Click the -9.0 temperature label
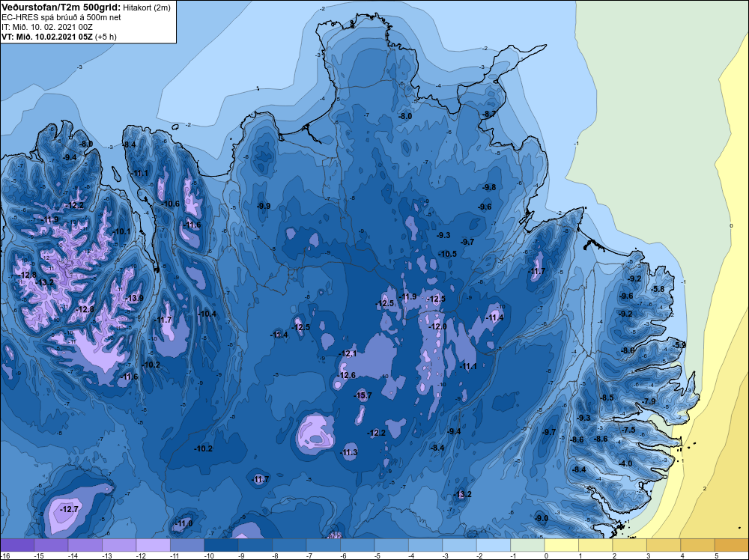Screen dimensions: 749x560 pyautogui.click(x=542, y=518)
